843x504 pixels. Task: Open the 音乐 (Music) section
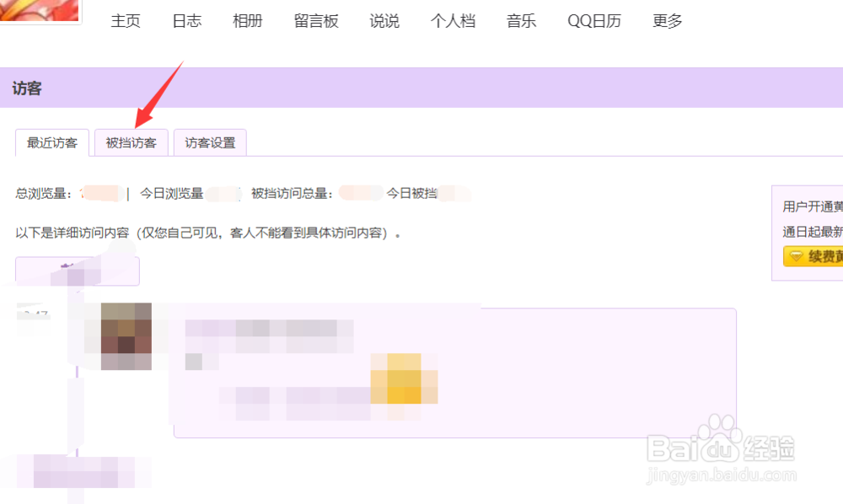coord(521,21)
